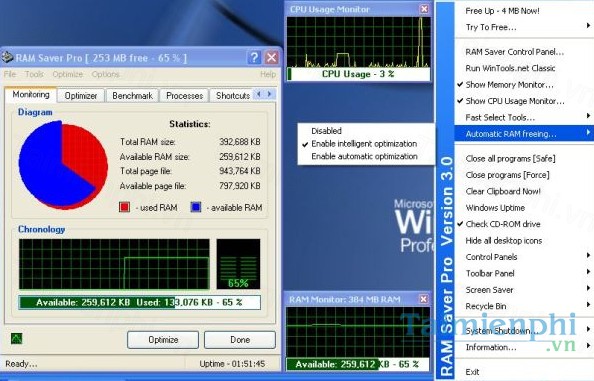Screen dimensions: 594x381
Task: Expand the Recycle Bin submenu
Action: pos(524,306)
